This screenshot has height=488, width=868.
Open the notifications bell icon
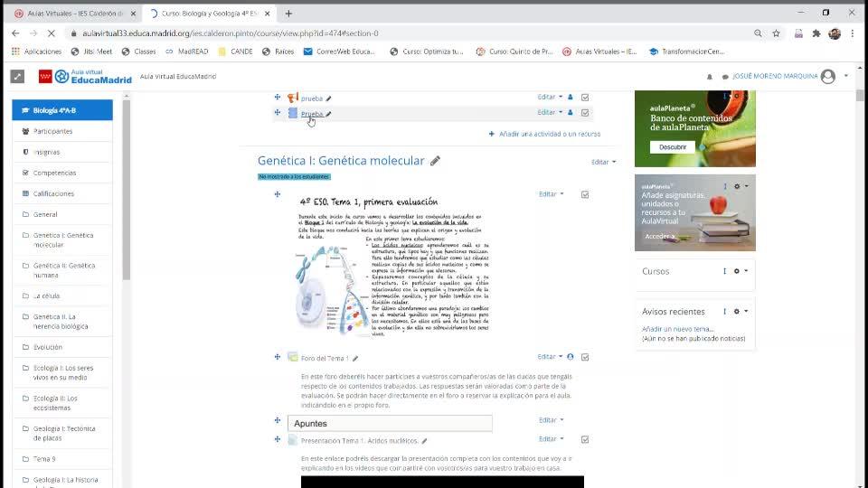pos(710,77)
